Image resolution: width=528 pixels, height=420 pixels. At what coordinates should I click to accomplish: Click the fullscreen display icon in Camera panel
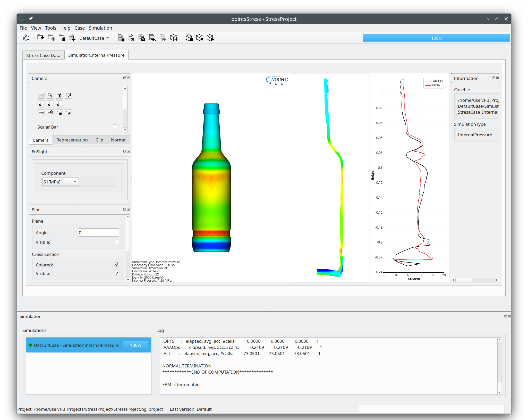(68, 95)
